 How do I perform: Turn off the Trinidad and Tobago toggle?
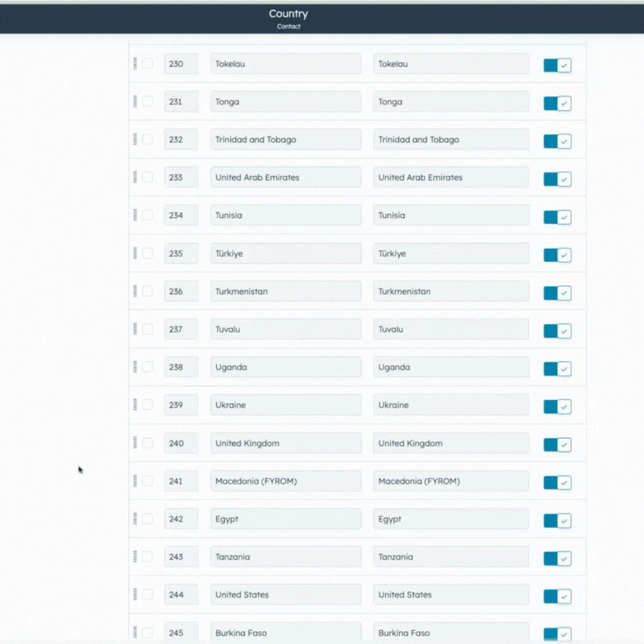coord(557,141)
